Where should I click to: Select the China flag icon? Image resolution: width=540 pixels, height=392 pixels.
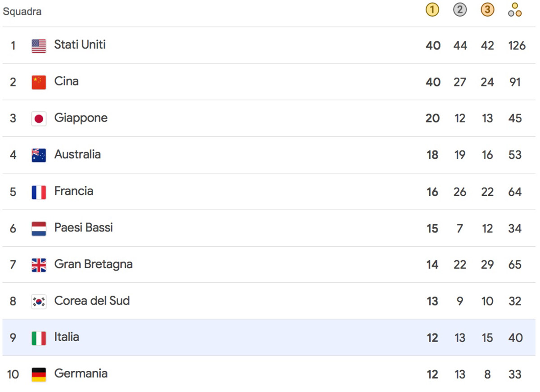point(38,81)
